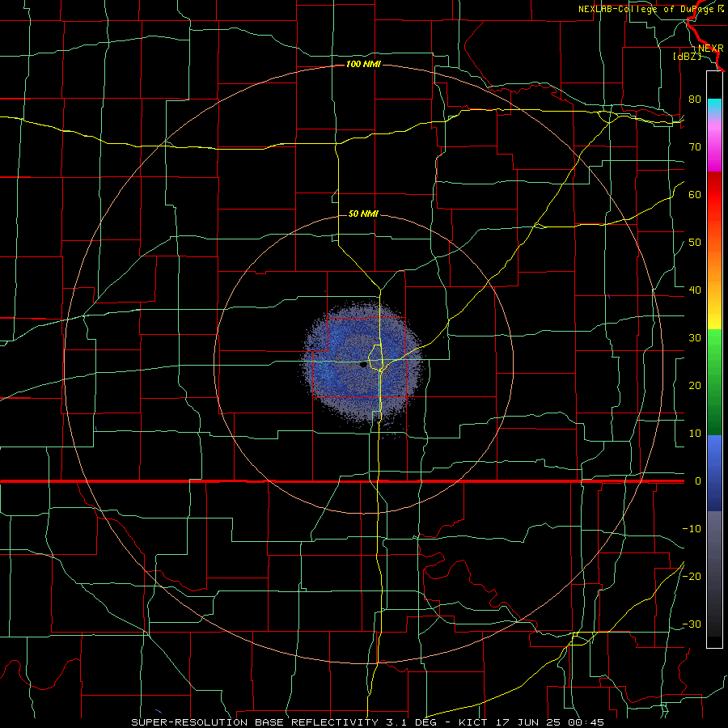Click the '-30' value on the dBZ scale
This screenshot has width=728, height=728.
[x=692, y=624]
